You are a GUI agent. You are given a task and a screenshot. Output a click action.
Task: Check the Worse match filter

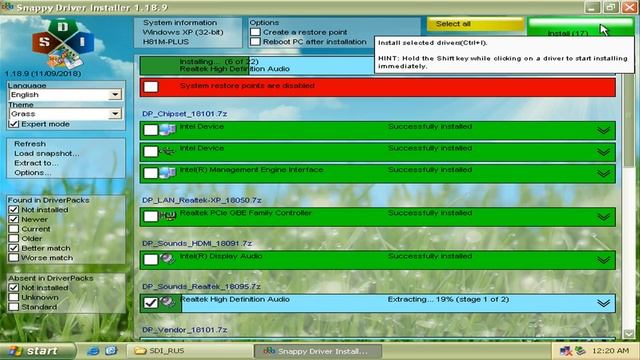point(14,258)
